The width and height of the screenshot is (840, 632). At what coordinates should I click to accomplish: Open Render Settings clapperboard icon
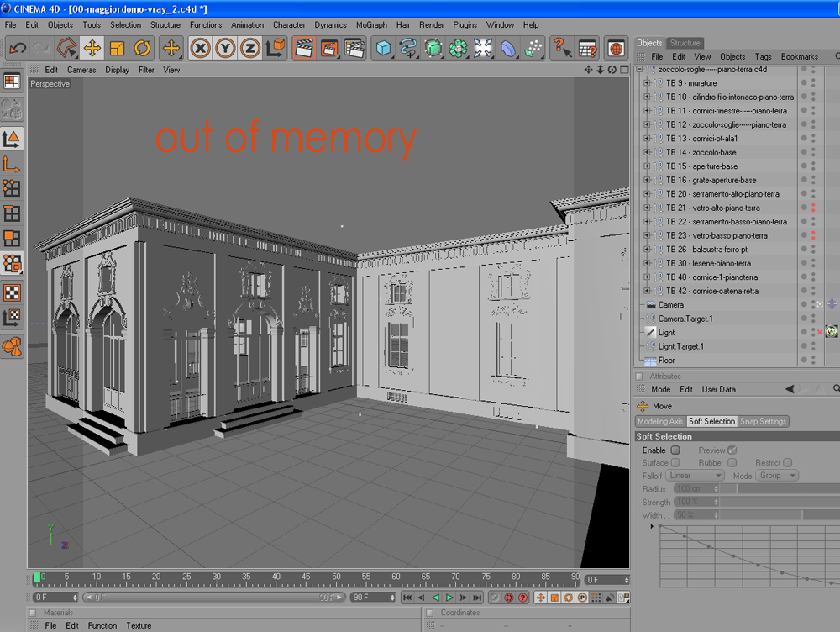[354, 48]
